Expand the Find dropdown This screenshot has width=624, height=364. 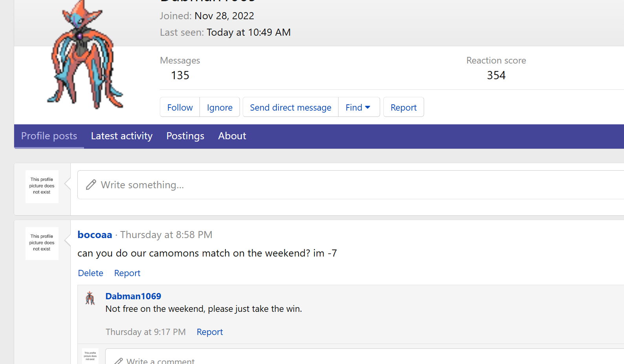(359, 107)
